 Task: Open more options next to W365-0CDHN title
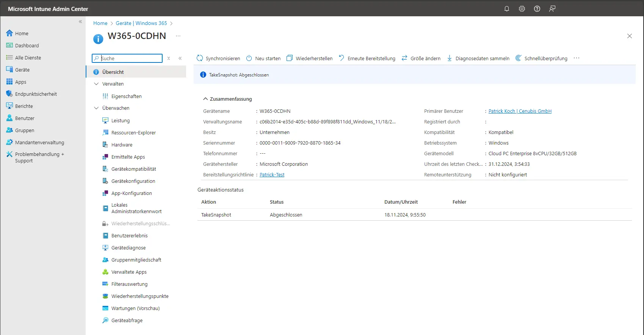coord(178,36)
